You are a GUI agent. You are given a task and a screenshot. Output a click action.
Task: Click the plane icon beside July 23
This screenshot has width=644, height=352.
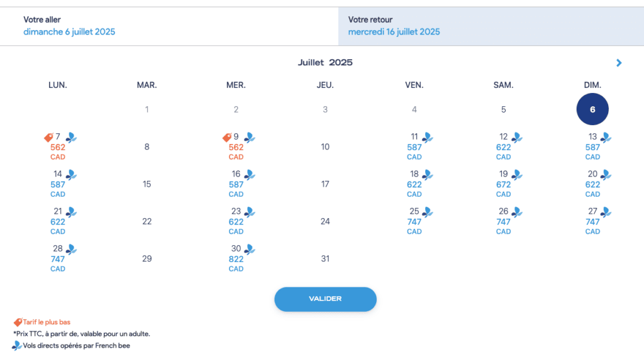tap(250, 212)
